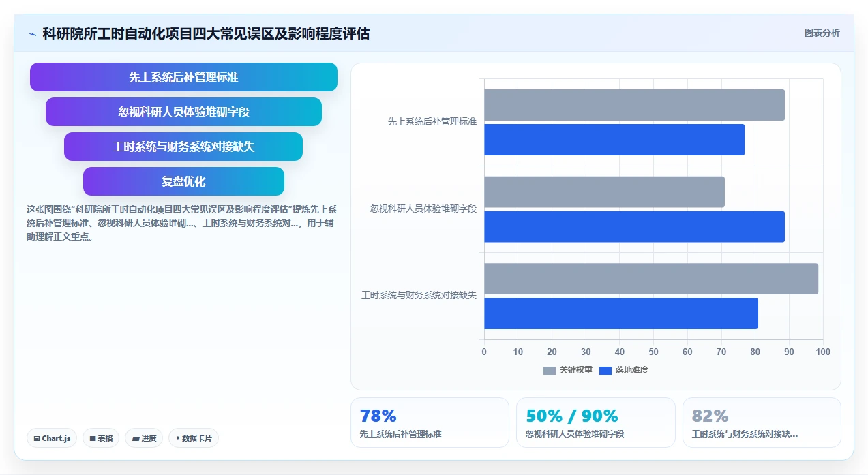Click the gray 关键权重 legend swatch
The width and height of the screenshot is (868, 475).
(x=550, y=371)
